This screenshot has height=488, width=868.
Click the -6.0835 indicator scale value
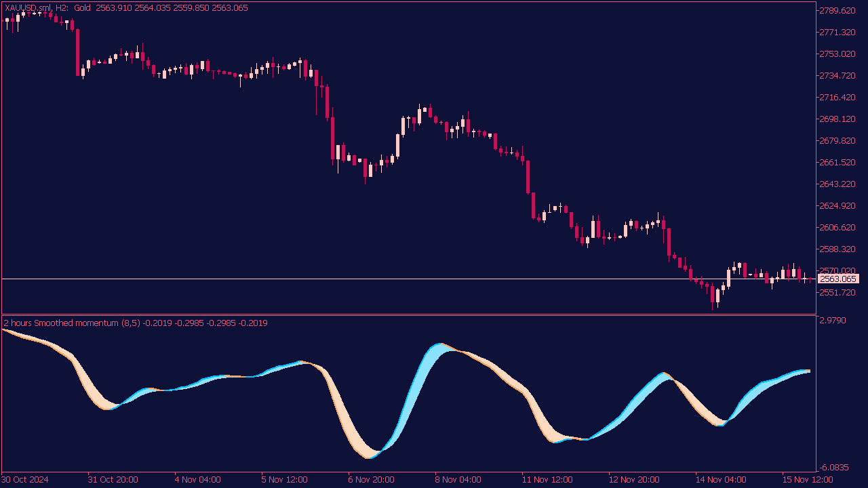(833, 468)
